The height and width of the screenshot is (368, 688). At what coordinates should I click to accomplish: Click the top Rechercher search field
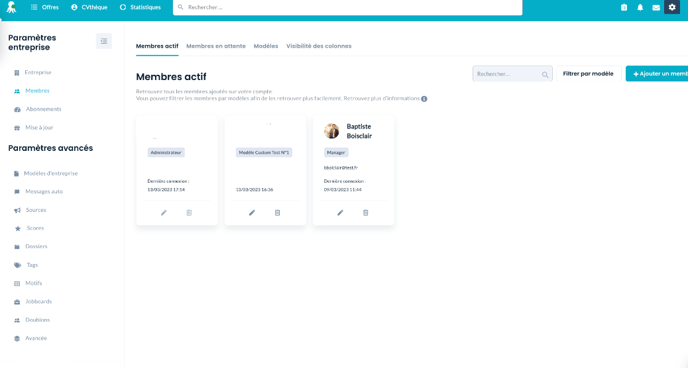(x=348, y=7)
